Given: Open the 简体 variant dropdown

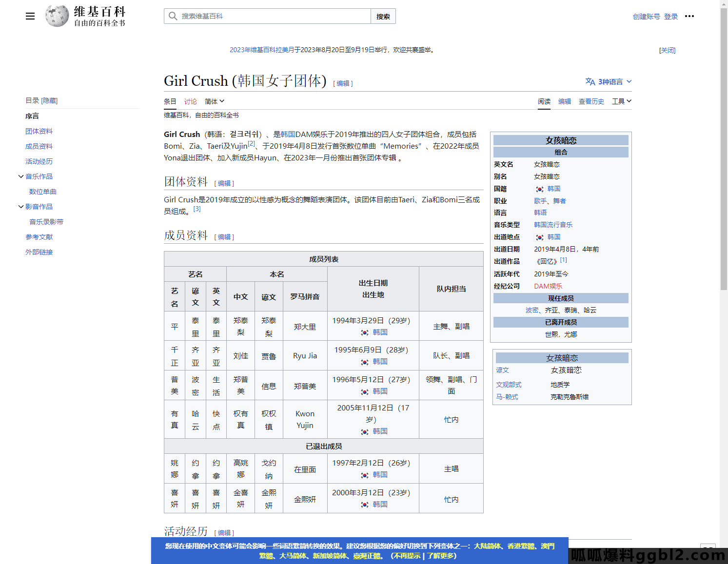Looking at the screenshot, I should (x=215, y=101).
